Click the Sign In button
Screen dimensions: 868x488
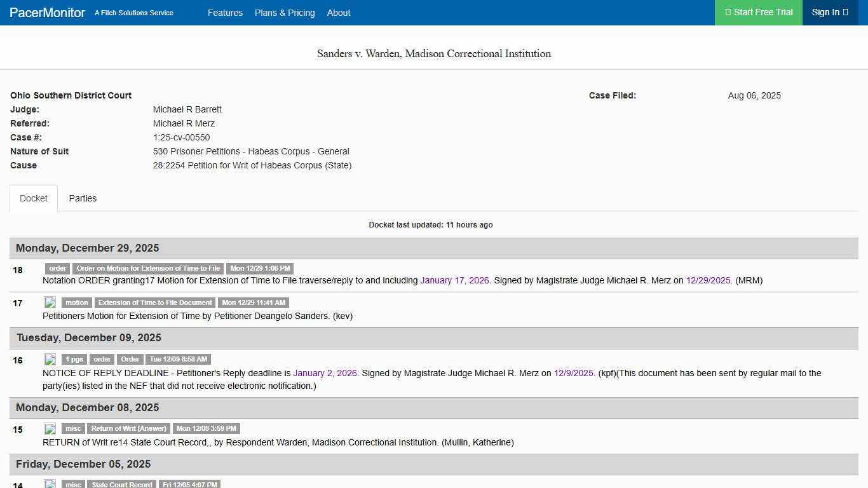(x=830, y=13)
